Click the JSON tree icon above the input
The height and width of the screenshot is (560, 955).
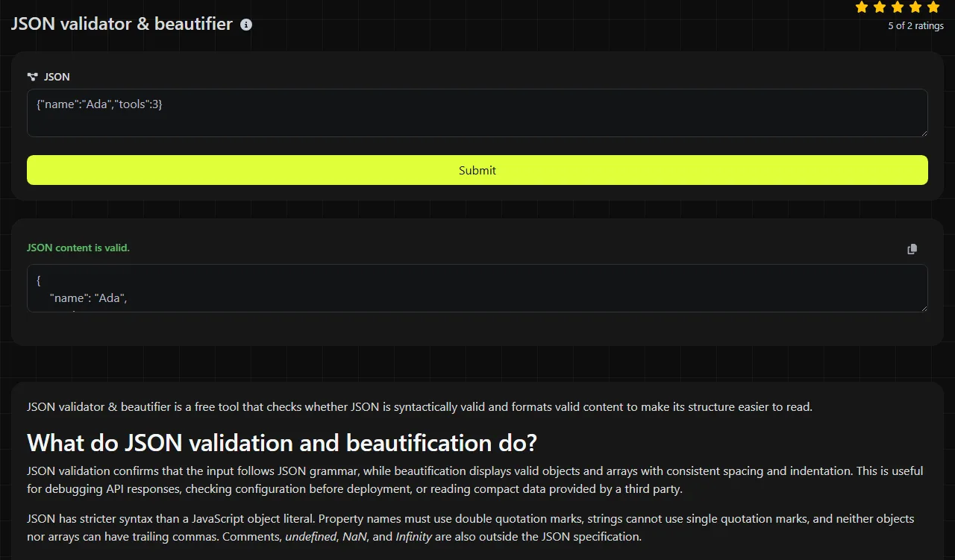(x=32, y=77)
